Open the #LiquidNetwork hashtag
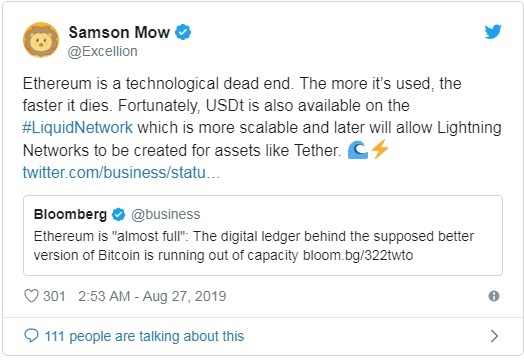The height and width of the screenshot is (360, 524). pyautogui.click(x=78, y=128)
